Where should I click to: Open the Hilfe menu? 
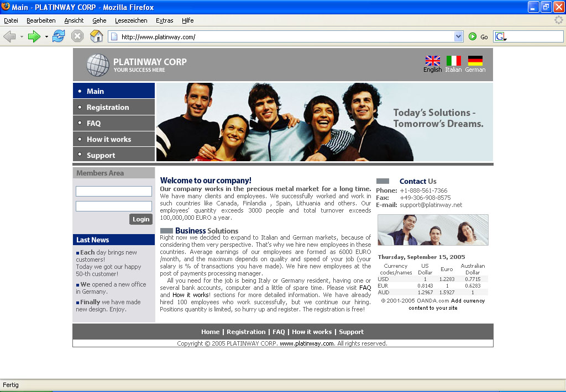pos(188,20)
